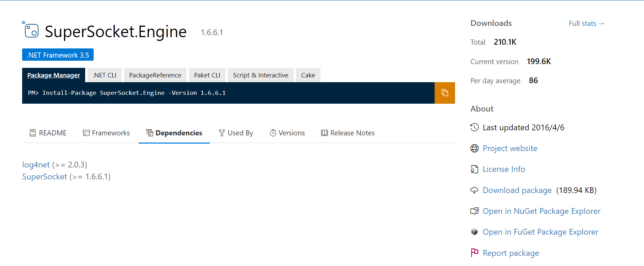
Task: Switch to the PackageReference tab
Action: (155, 75)
